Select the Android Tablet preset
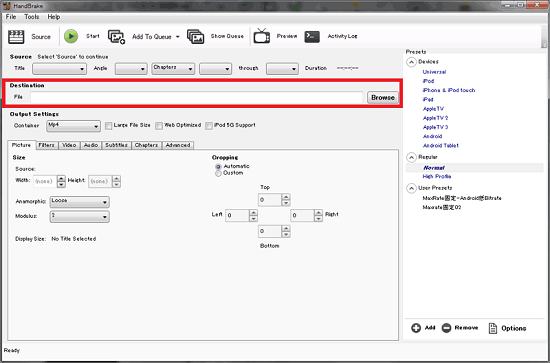The image size is (550, 363). coord(441,146)
